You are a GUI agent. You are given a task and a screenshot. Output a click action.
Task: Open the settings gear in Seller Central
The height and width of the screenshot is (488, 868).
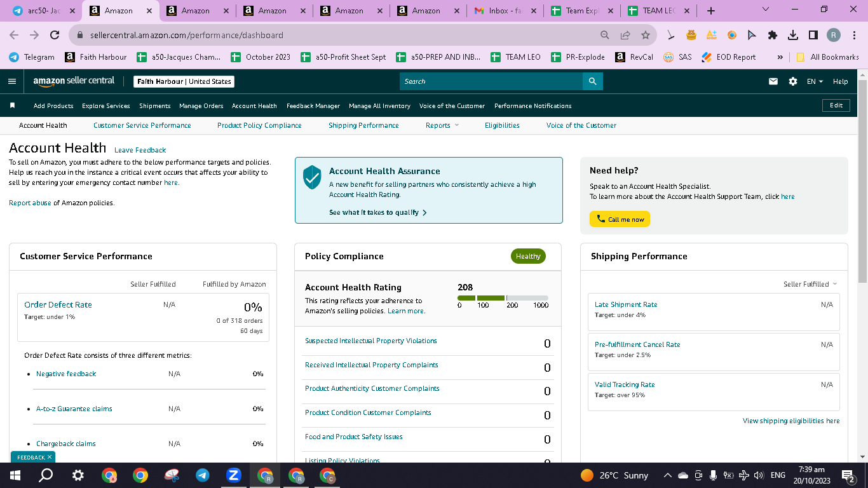pyautogui.click(x=792, y=81)
